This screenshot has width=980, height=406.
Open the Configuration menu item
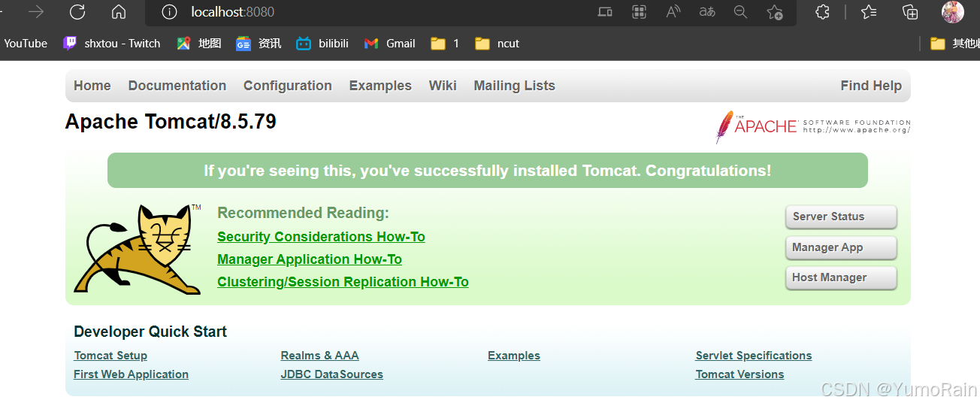[288, 86]
